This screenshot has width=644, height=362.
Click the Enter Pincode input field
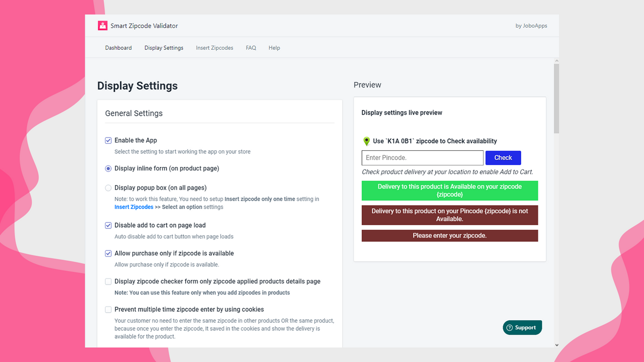click(x=423, y=158)
